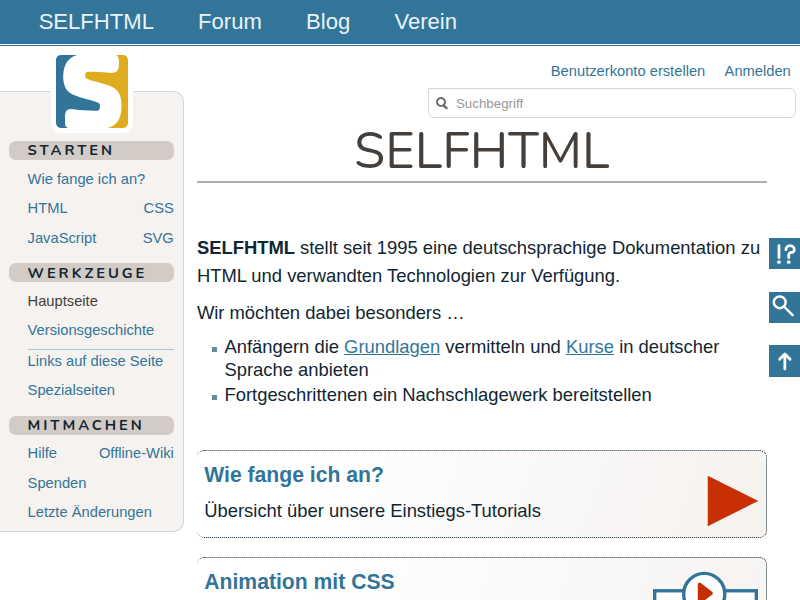This screenshot has height=600, width=800.
Task: Open Blog in the top navigation bar
Action: point(328,22)
